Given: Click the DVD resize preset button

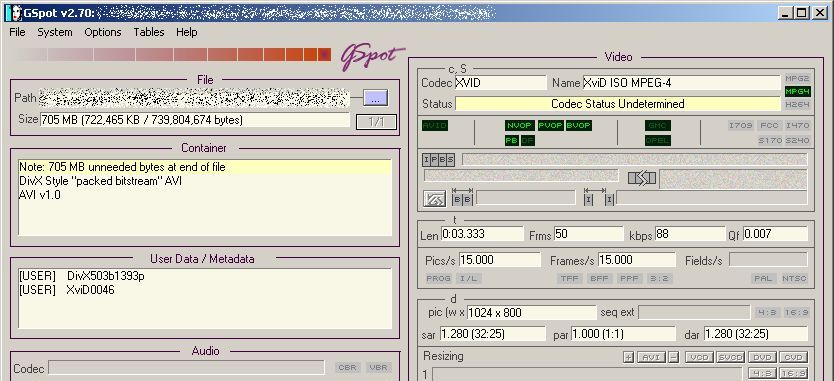Looking at the screenshot, I should pos(762,357).
